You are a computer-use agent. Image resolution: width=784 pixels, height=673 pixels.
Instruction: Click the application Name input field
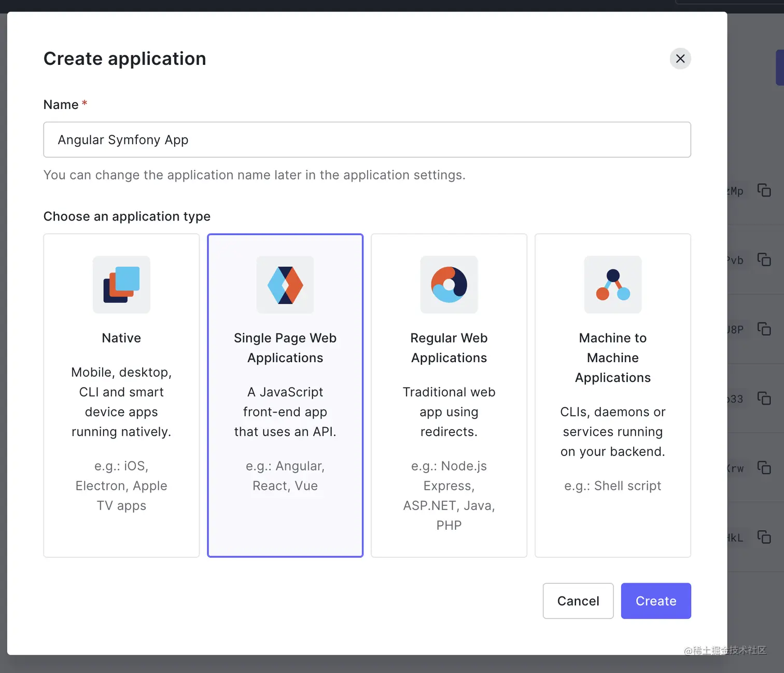click(x=367, y=140)
